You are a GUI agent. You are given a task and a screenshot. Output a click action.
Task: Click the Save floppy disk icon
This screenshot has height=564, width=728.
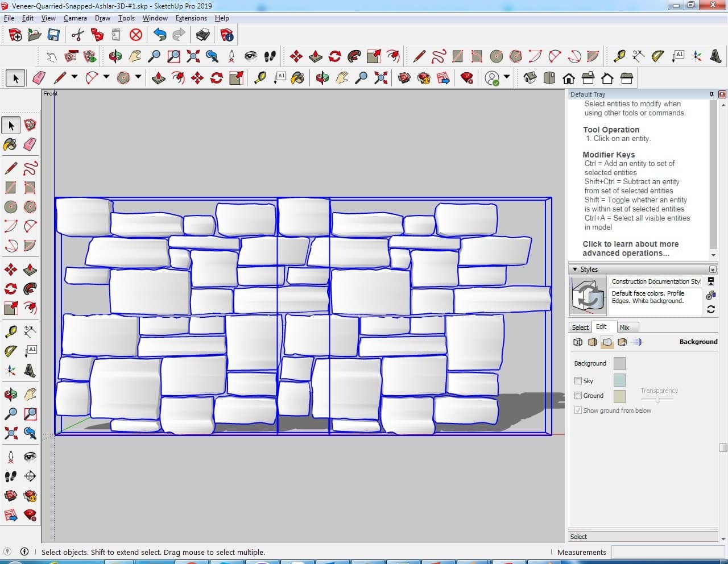[53, 35]
